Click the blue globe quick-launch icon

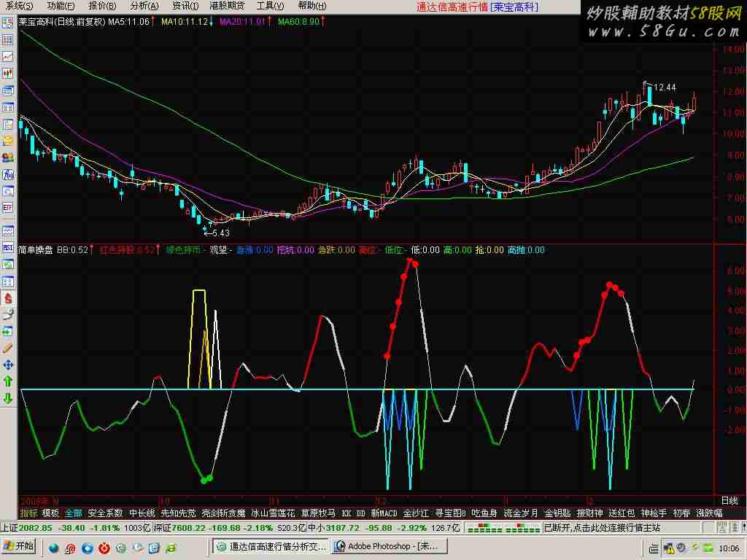click(x=53, y=548)
